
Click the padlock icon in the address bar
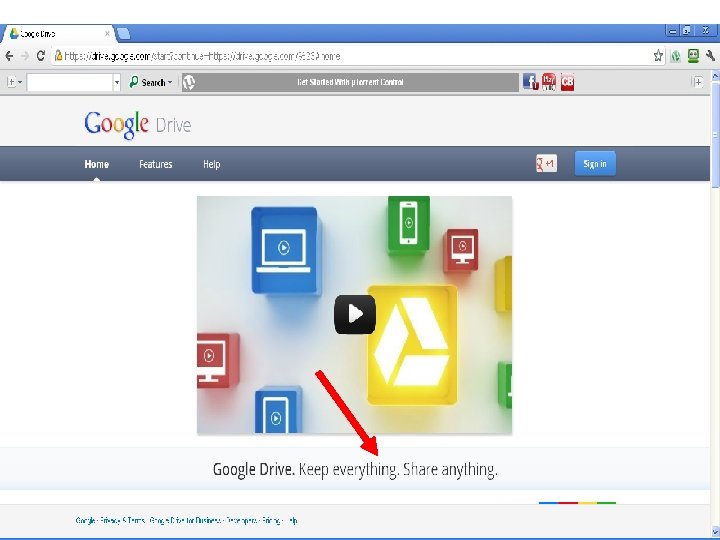(x=58, y=56)
